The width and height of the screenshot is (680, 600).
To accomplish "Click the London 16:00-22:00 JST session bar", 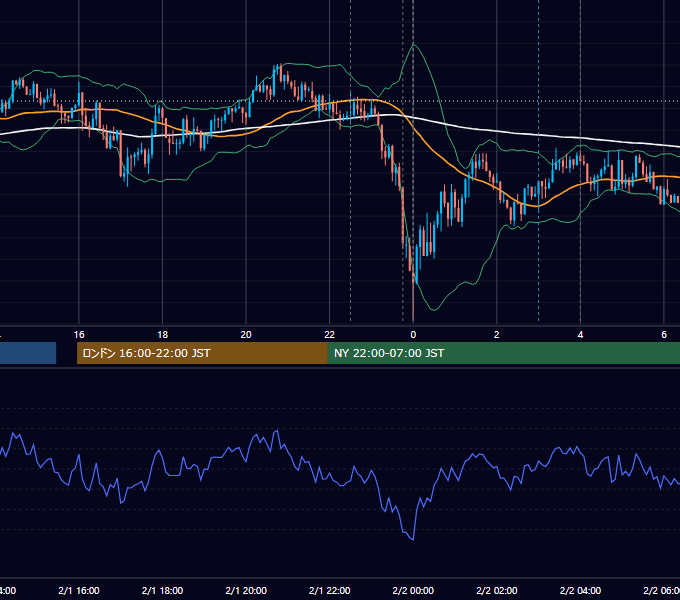I will click(x=202, y=353).
